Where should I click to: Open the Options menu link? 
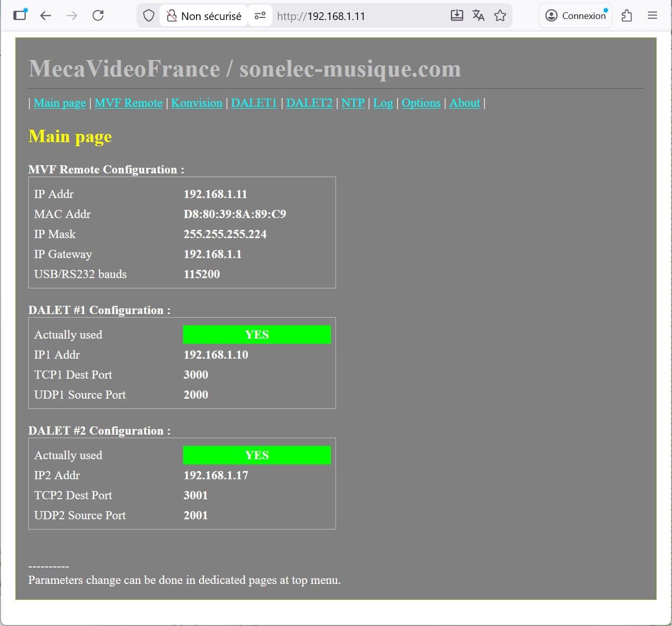coord(421,103)
